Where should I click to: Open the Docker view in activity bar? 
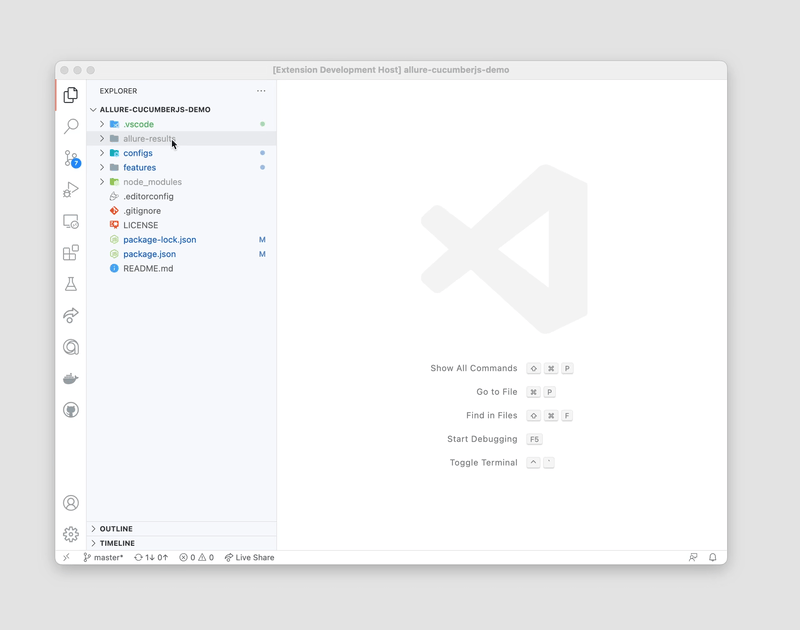(71, 379)
